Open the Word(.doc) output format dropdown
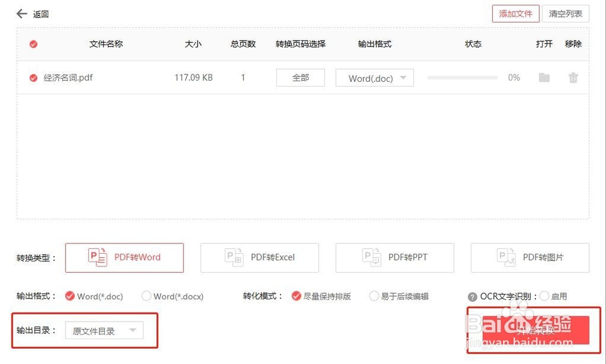The height and width of the screenshot is (364, 606). coord(374,78)
